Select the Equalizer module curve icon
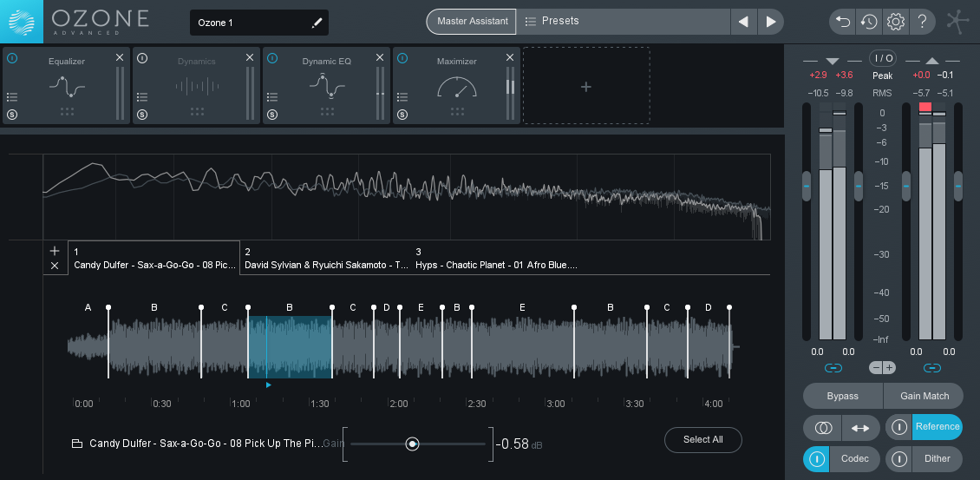This screenshot has width=980, height=480. coord(67,86)
